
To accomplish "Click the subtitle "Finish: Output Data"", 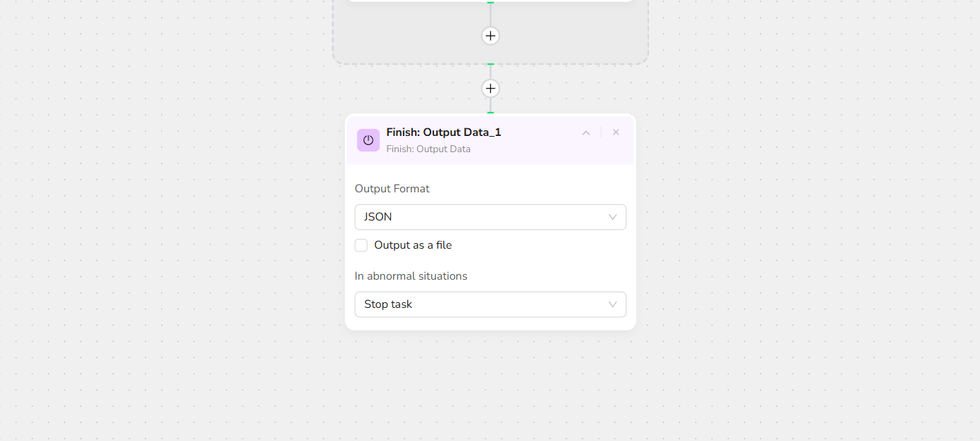I will coord(428,149).
